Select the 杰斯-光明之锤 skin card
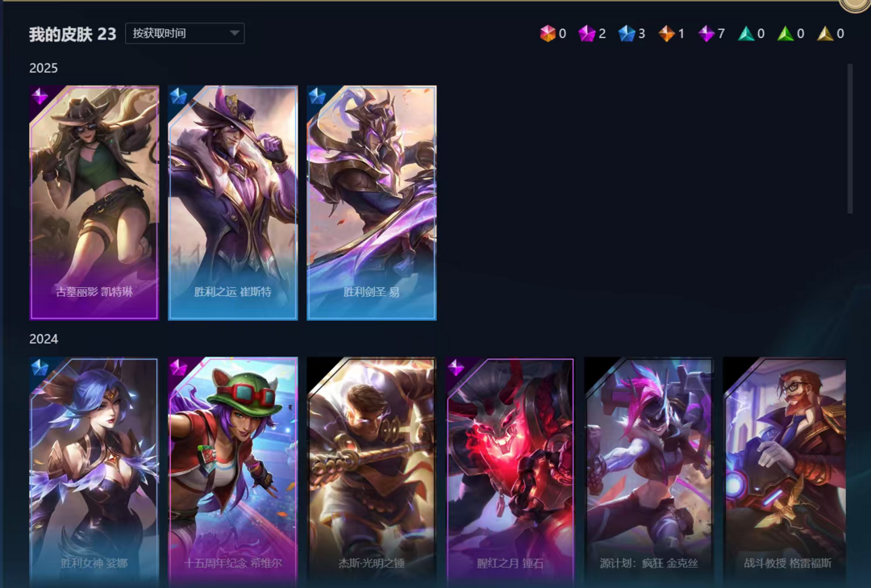This screenshot has width=871, height=588. (x=372, y=473)
